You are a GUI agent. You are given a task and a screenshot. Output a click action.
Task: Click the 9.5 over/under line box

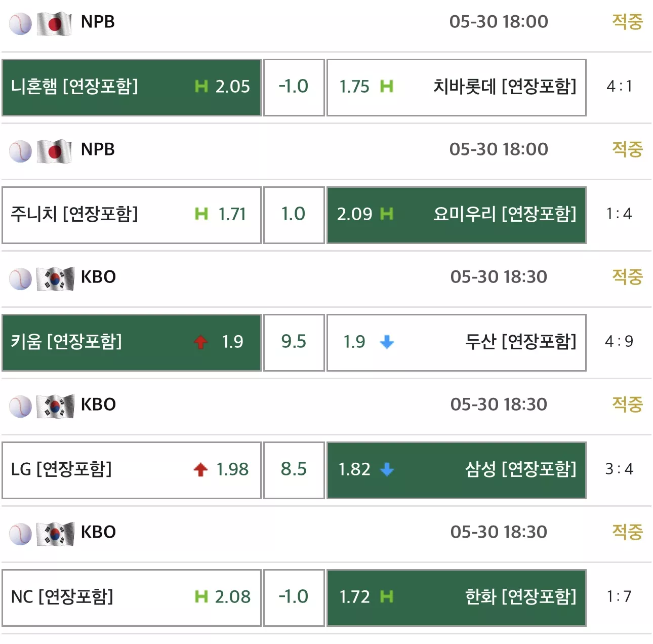[294, 343]
